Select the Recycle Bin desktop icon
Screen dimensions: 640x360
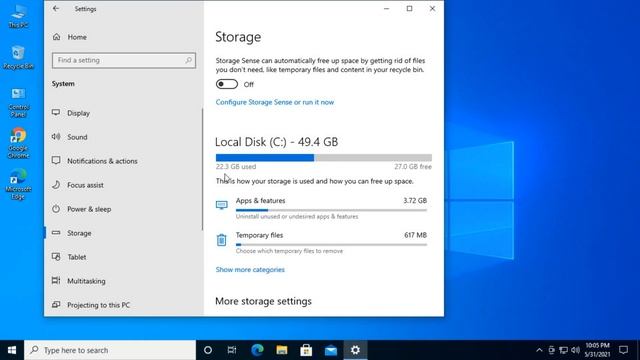tap(18, 58)
